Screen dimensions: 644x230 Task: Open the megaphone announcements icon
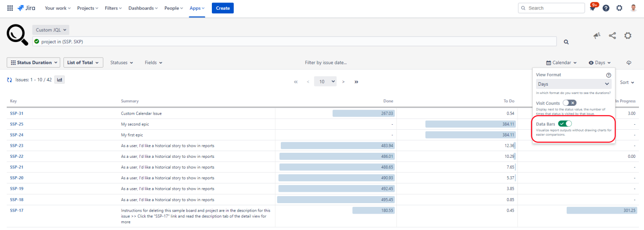click(597, 36)
